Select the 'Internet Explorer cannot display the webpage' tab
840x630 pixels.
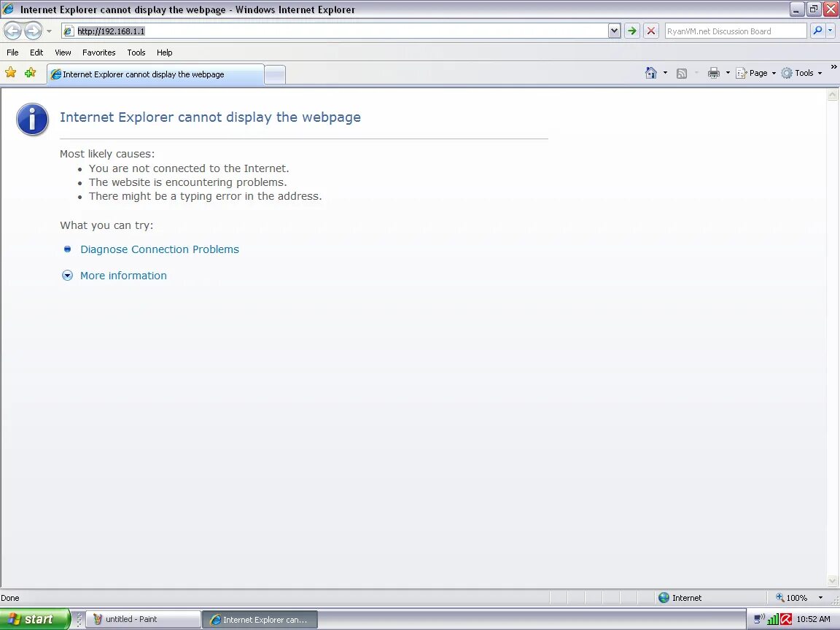point(155,74)
